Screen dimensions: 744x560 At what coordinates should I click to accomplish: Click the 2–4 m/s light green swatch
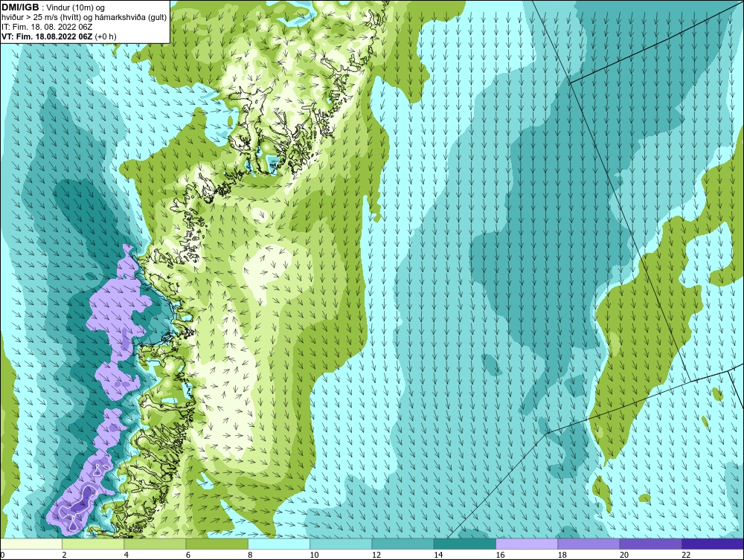tap(93, 544)
